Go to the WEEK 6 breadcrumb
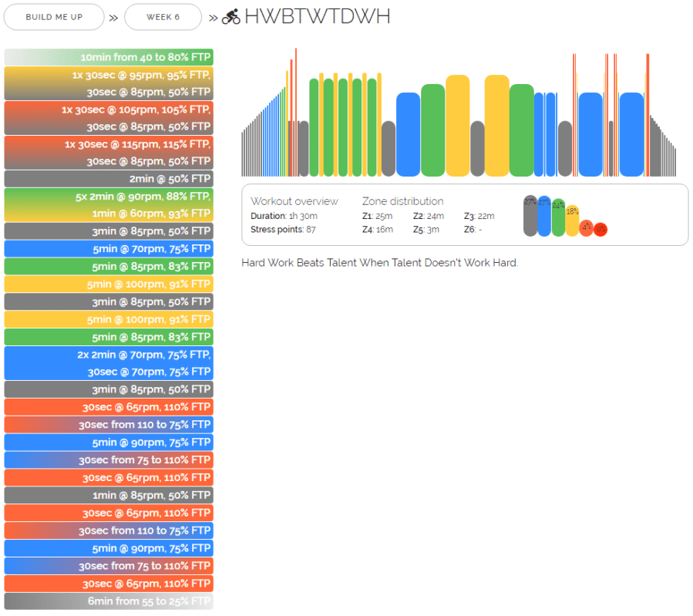This screenshot has height=616, width=693. point(163,17)
